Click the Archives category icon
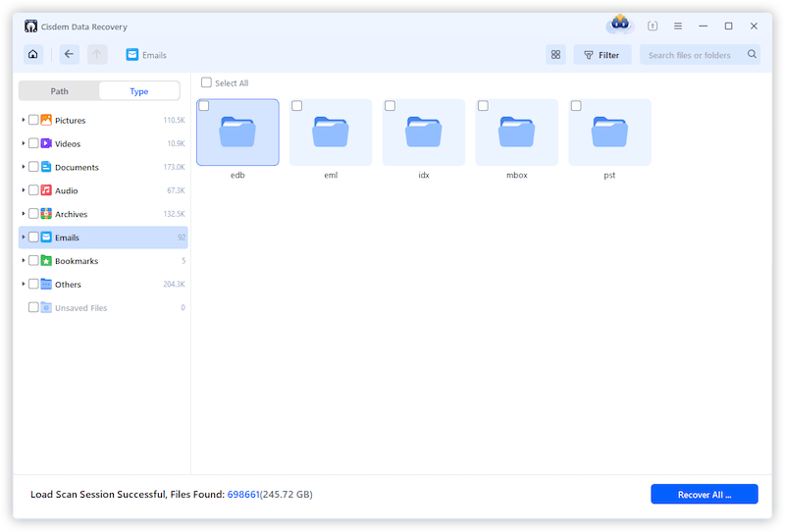The width and height of the screenshot is (785, 532). coord(46,214)
